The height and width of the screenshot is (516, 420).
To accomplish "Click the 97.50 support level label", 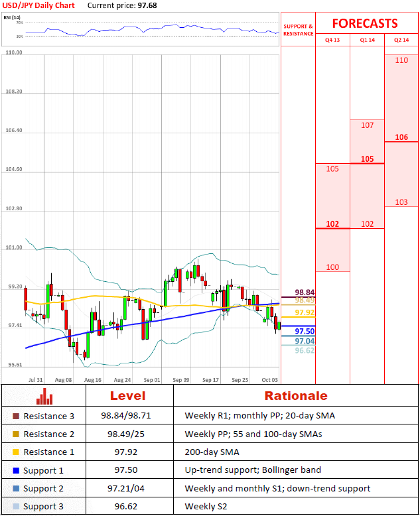I will pyautogui.click(x=305, y=331).
